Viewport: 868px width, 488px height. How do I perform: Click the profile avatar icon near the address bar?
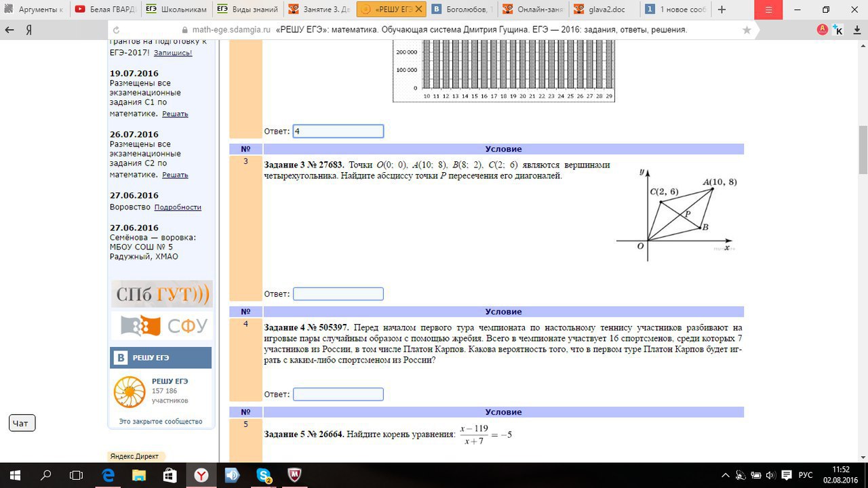click(x=821, y=30)
